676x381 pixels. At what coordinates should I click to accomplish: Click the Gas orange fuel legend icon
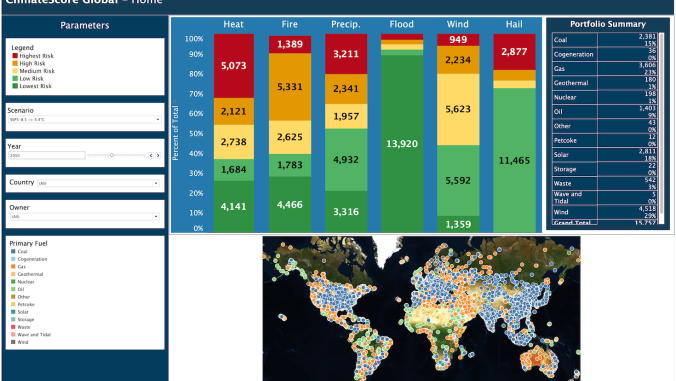click(x=13, y=266)
